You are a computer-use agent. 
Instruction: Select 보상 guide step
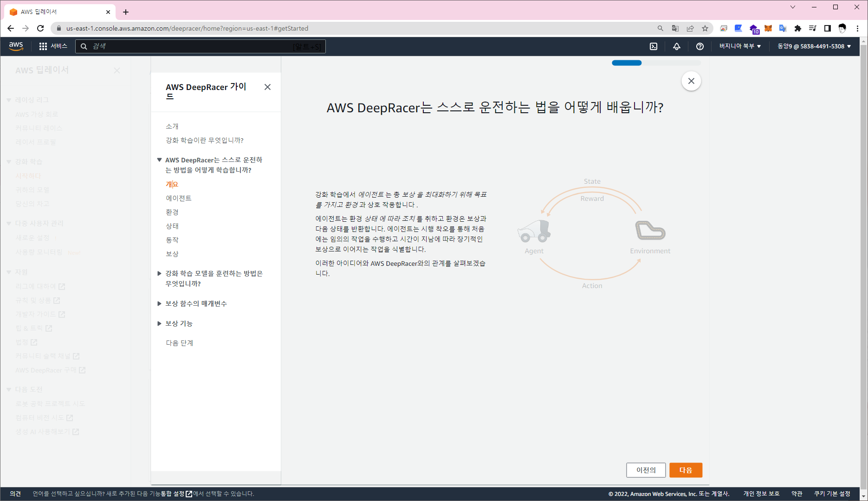click(x=172, y=254)
